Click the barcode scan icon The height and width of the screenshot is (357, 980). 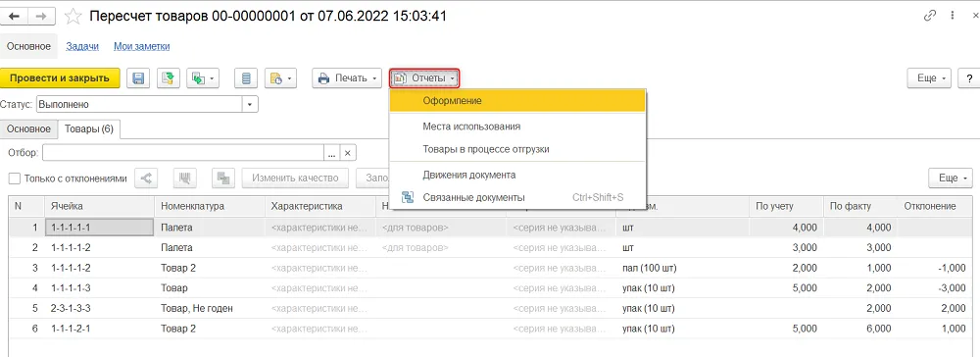[x=184, y=178]
